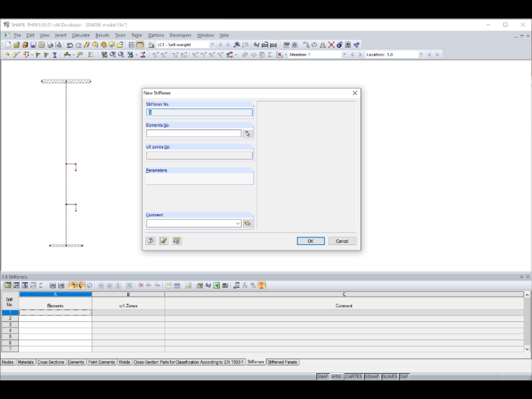
Task: Click the green table icon in dialog footer
Action: (x=177, y=241)
